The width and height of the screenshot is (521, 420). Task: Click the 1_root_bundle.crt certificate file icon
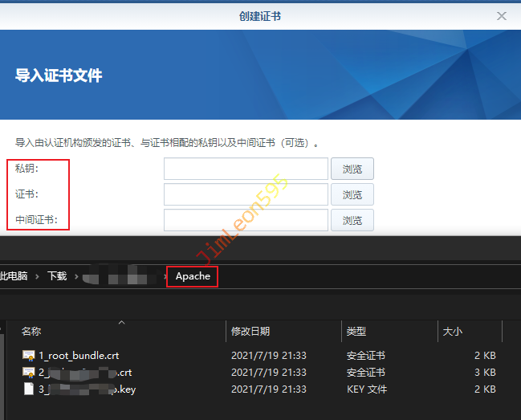pos(29,355)
